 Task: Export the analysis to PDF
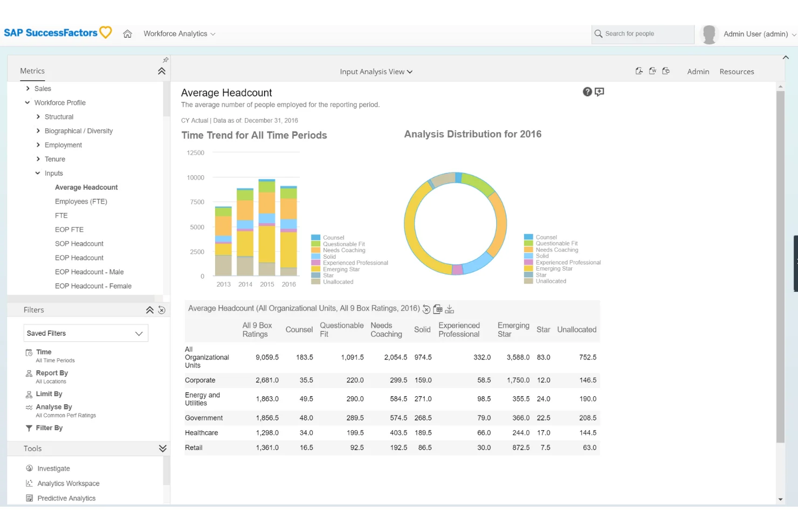pos(639,71)
